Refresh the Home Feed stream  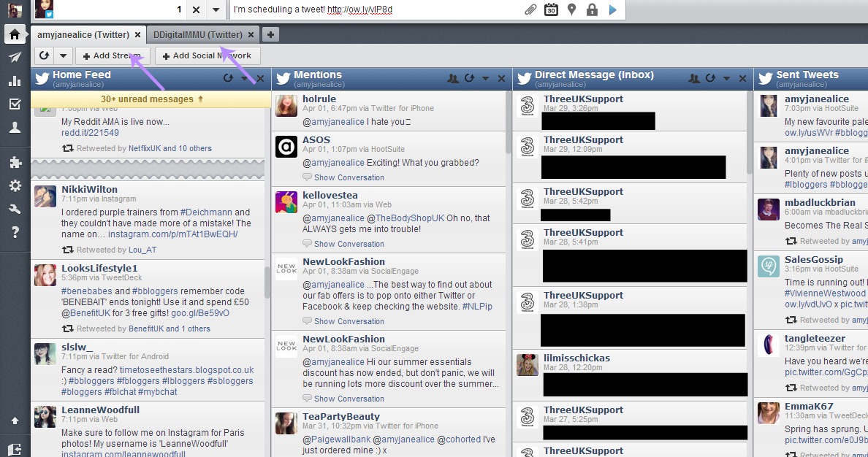pos(228,79)
